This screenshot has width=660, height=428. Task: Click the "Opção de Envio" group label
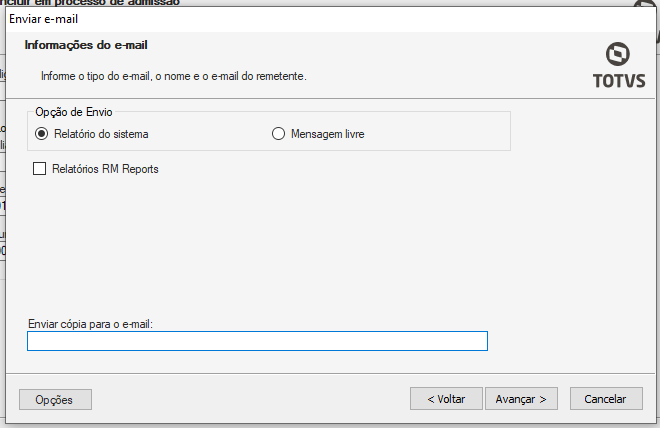[72, 111]
